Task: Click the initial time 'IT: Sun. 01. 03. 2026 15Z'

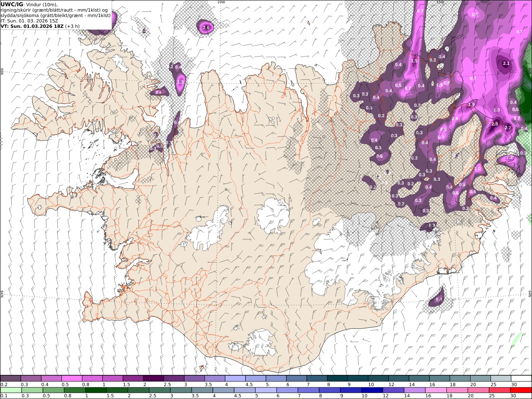Action: [x=29, y=20]
